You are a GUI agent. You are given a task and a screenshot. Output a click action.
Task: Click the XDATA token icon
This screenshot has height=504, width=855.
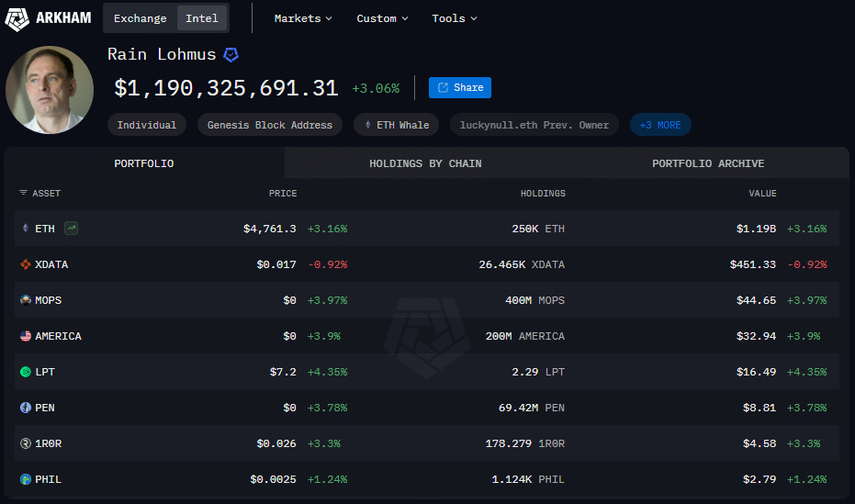(x=26, y=264)
